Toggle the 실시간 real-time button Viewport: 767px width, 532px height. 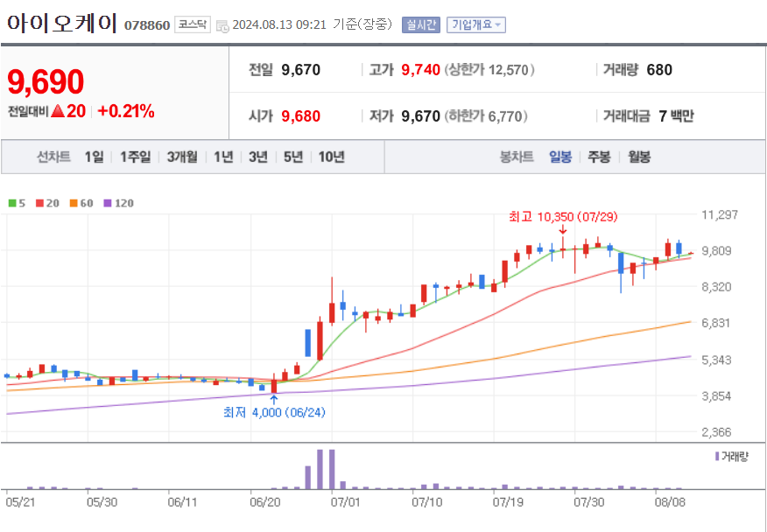(420, 24)
